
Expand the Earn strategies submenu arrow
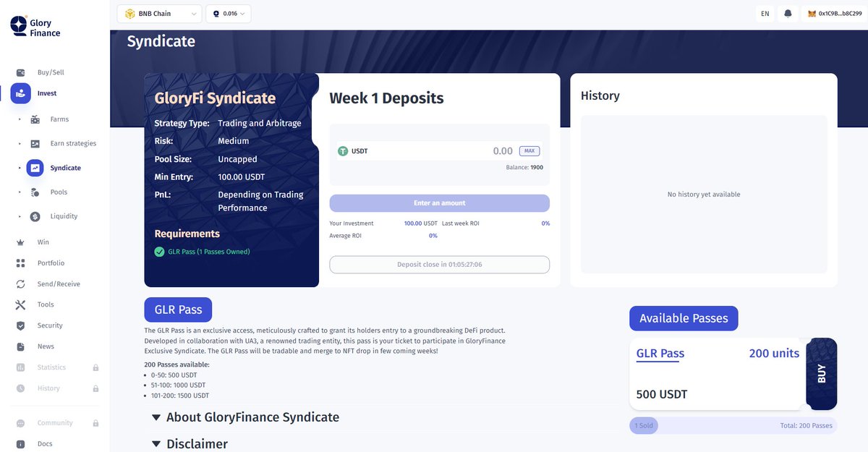[20, 144]
